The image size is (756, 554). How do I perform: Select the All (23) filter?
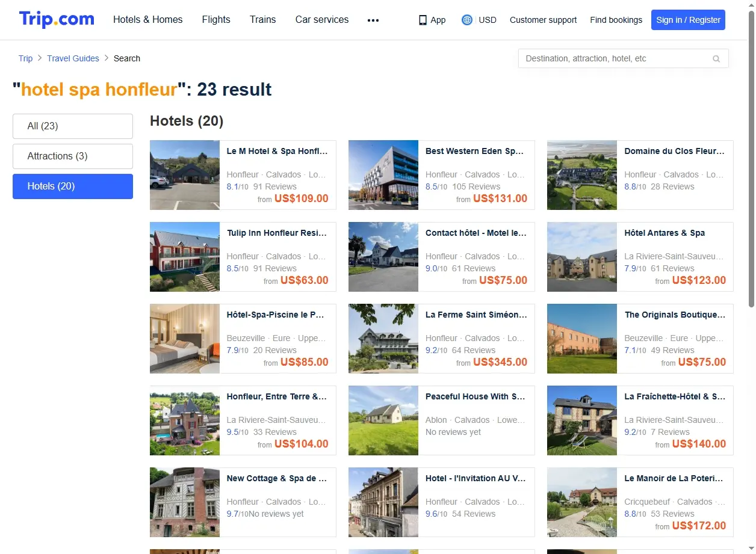tap(73, 126)
